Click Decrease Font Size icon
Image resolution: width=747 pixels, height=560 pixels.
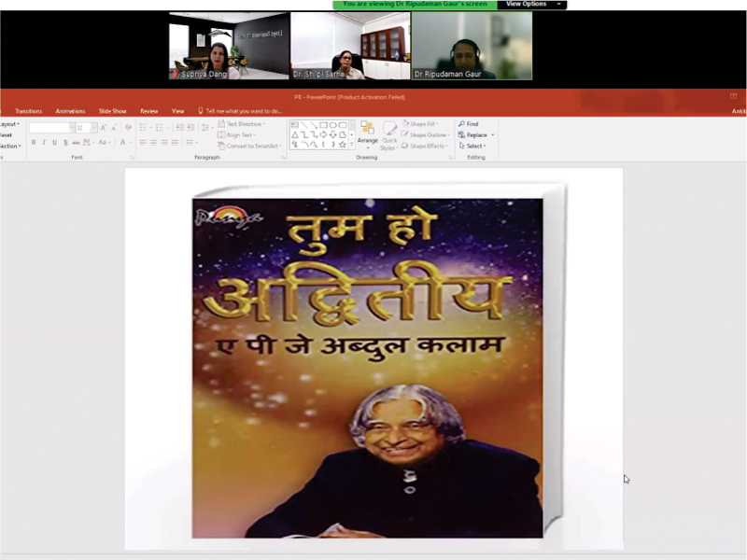[x=114, y=128]
